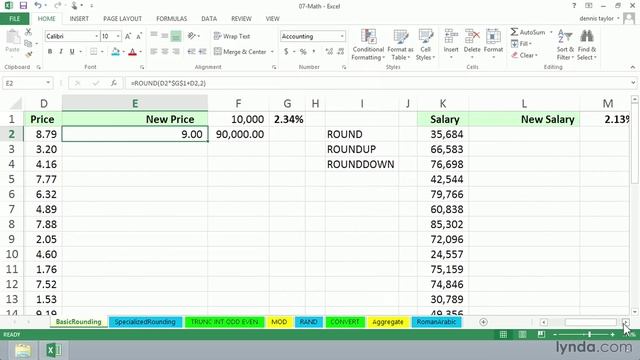Toggle Align Right
The image size is (640, 360).
pos(176,51)
